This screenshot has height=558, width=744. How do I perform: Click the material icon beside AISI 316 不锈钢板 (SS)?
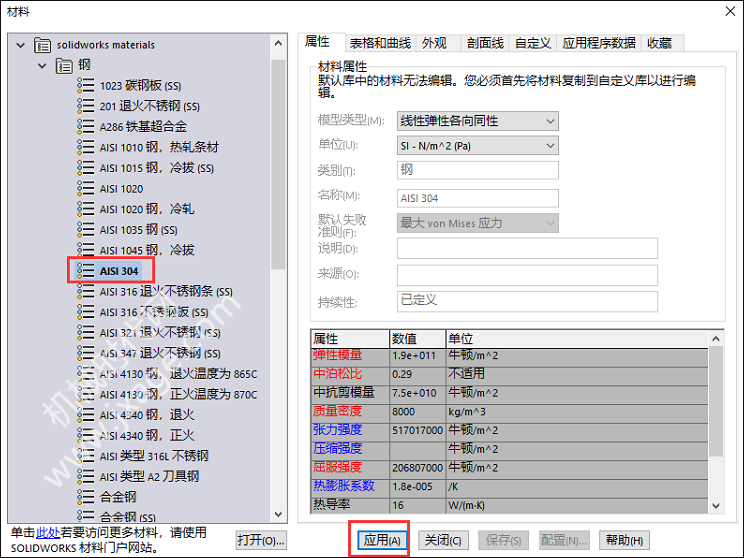click(85, 312)
